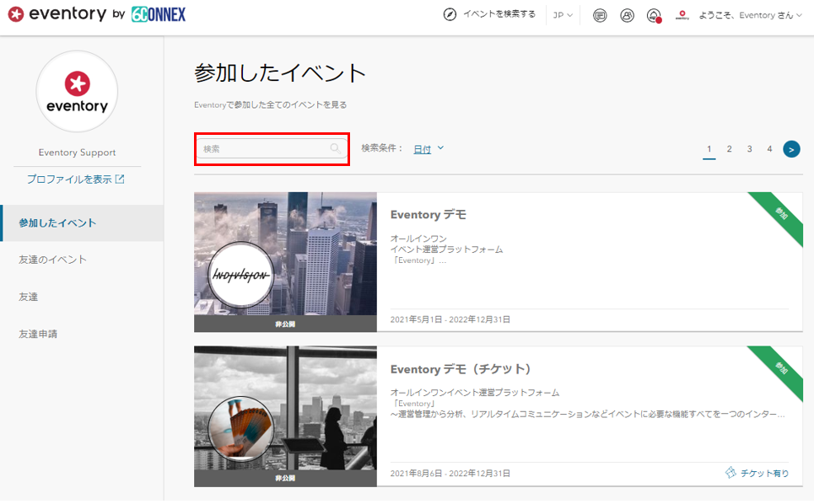Open the Eventory デモ event title
The height and width of the screenshot is (504, 814).
point(429,215)
